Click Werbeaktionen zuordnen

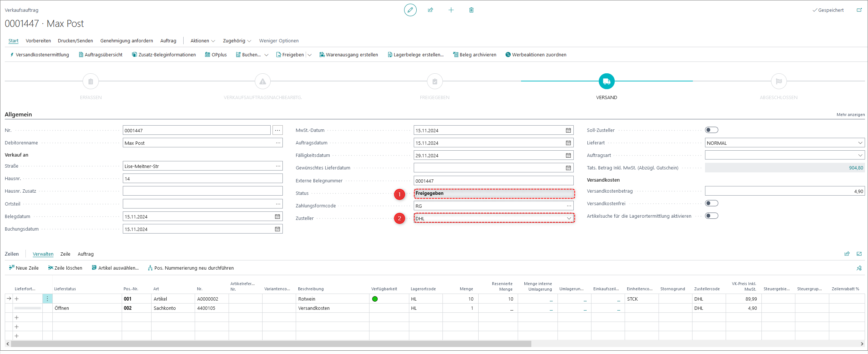536,55
